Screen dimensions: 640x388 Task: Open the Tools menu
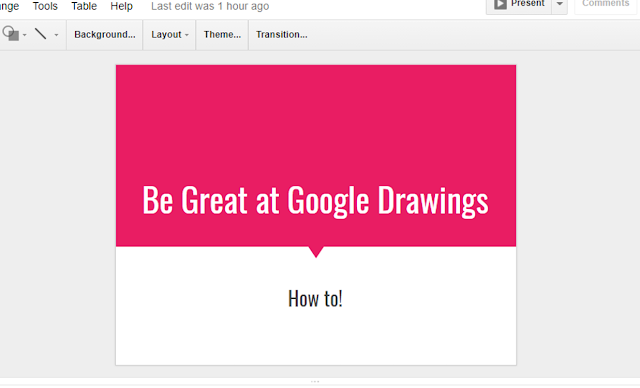[45, 6]
